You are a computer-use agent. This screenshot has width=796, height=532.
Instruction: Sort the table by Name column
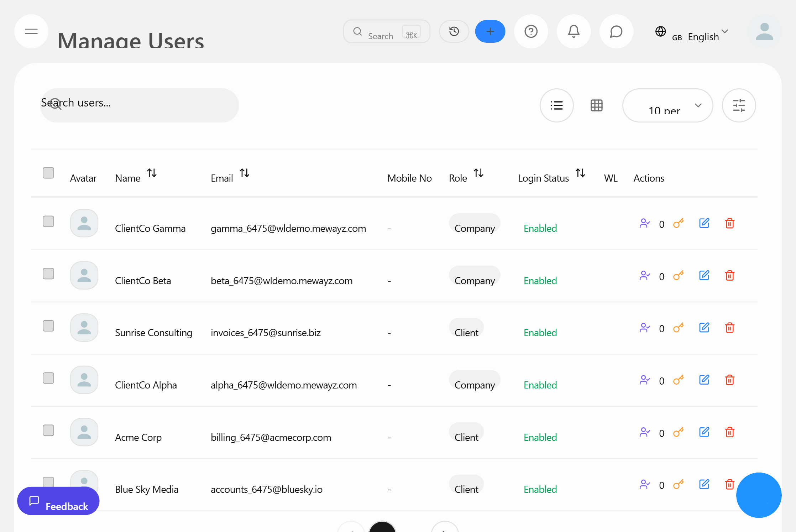click(152, 173)
